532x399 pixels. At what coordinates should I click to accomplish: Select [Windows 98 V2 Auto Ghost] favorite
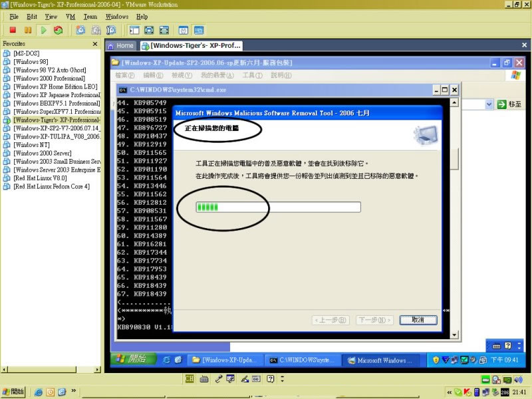coord(49,70)
